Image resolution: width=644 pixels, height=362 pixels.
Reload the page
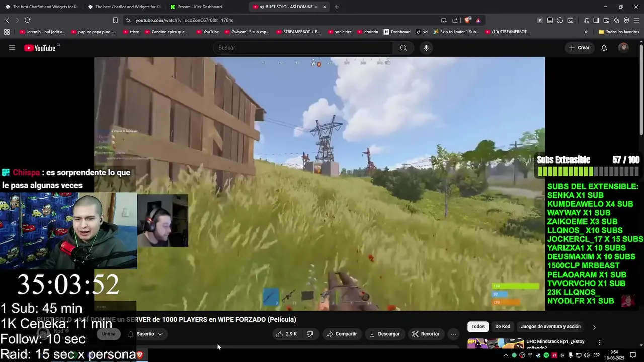tap(27, 20)
